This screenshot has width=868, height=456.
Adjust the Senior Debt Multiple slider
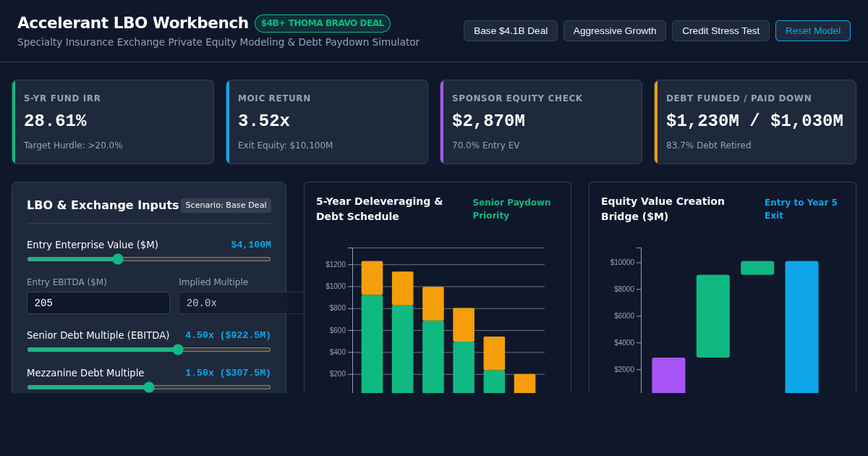coord(149,350)
